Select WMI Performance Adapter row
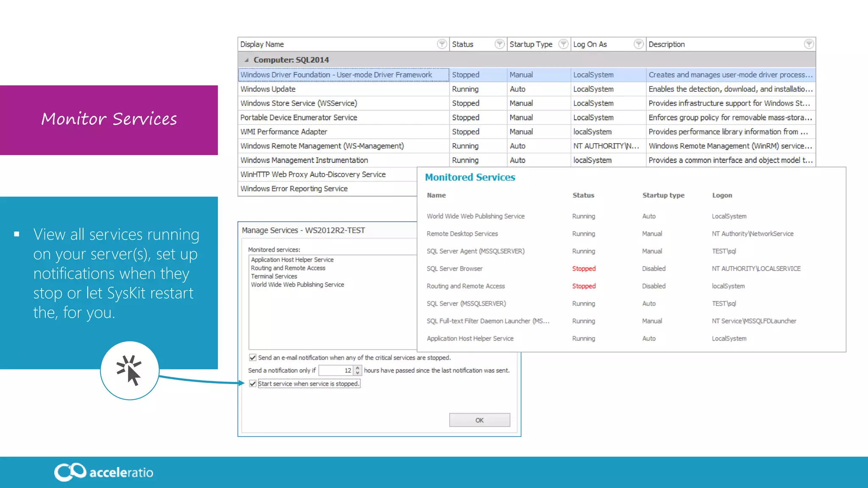Viewport: 868px width, 488px height. (x=527, y=132)
